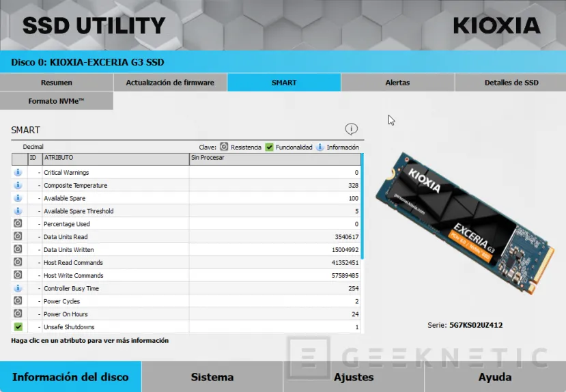Click info icon beside Available Spare Threshold
Image resolution: width=566 pixels, height=392 pixels.
18,211
